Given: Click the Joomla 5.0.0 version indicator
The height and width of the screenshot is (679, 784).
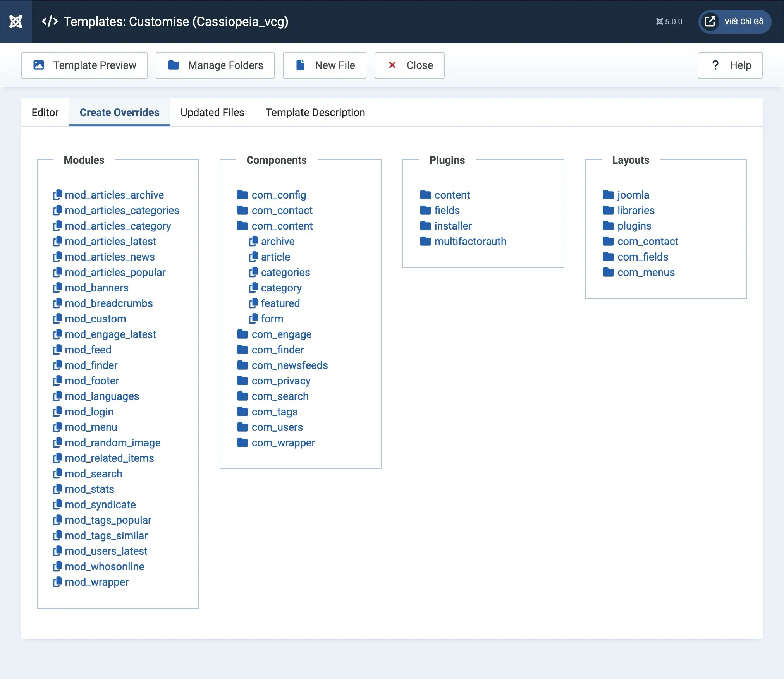Looking at the screenshot, I should pos(669,22).
